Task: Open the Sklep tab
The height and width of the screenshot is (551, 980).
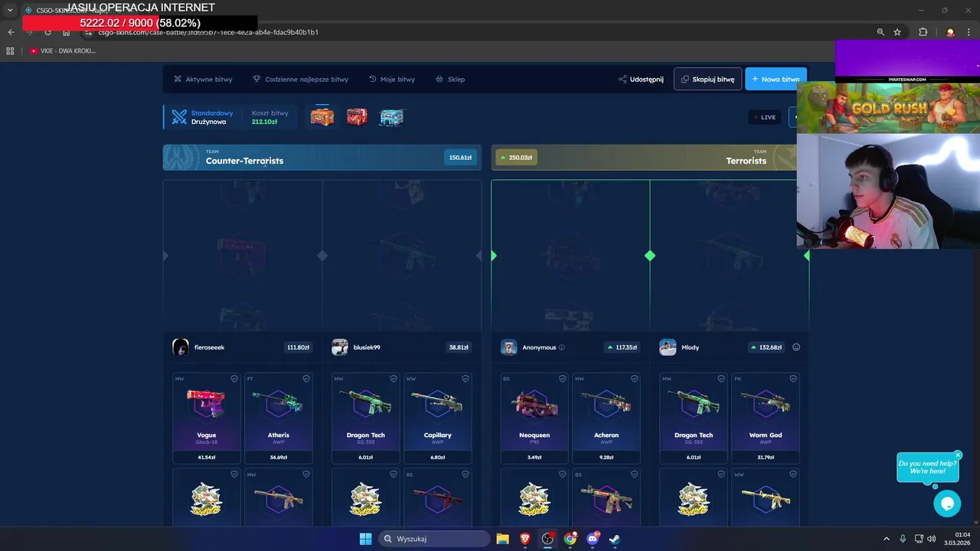Action: click(450, 79)
